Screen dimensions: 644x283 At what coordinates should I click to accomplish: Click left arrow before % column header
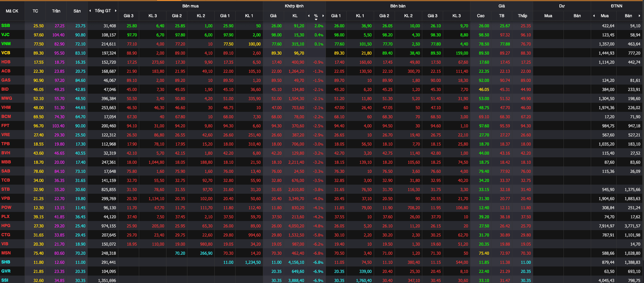coord(309,16)
